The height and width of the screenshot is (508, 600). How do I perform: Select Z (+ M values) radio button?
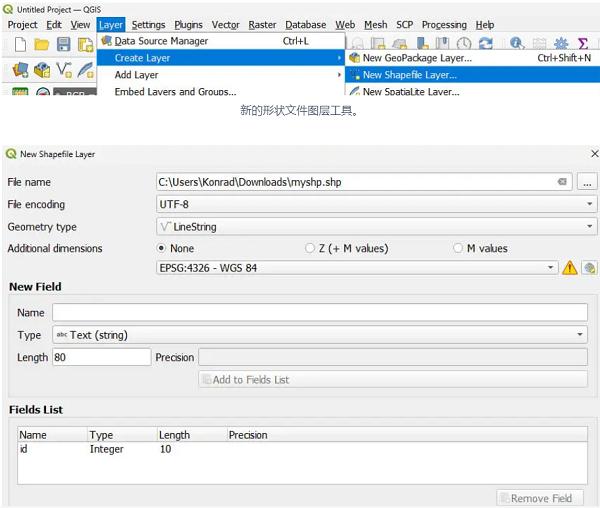click(310, 248)
